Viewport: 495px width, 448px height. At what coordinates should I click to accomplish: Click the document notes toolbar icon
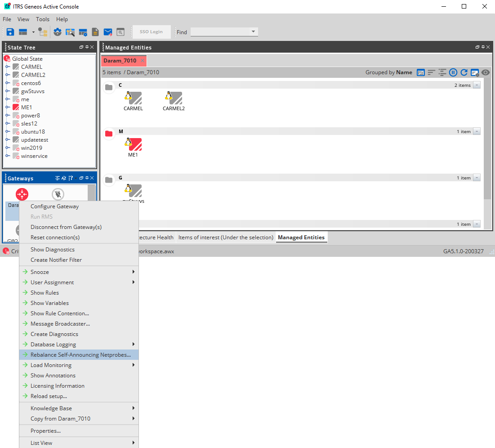95,32
